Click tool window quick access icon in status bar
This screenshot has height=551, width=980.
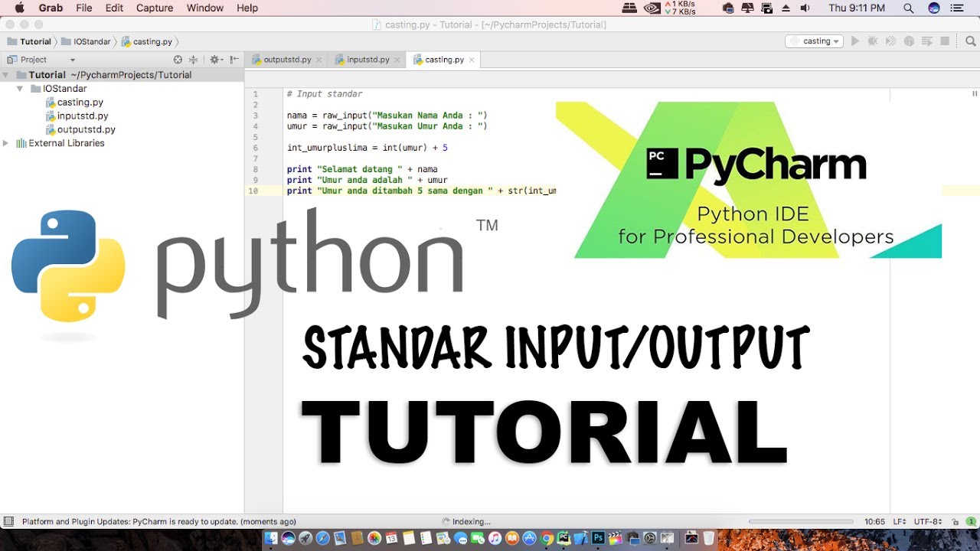[8, 521]
